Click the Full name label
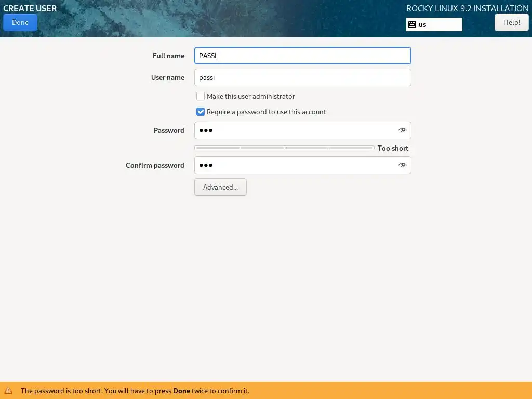Viewport: 532px width, 399px height. [168, 56]
